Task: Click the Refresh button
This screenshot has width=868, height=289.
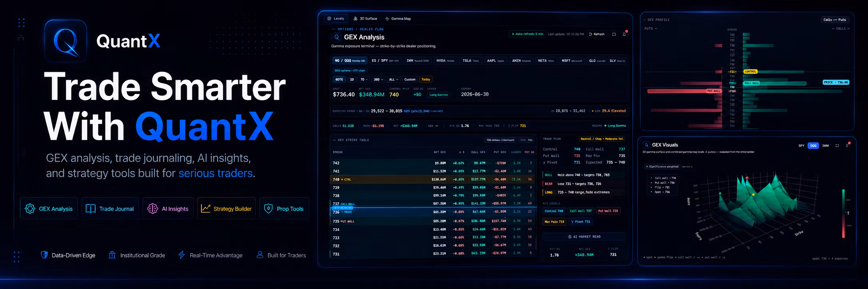Action: pos(597,34)
